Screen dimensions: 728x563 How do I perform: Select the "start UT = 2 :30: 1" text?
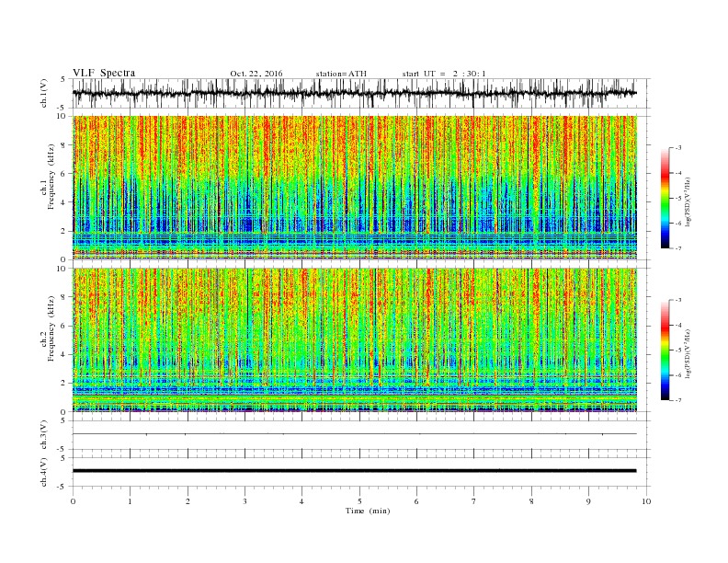[x=444, y=74]
